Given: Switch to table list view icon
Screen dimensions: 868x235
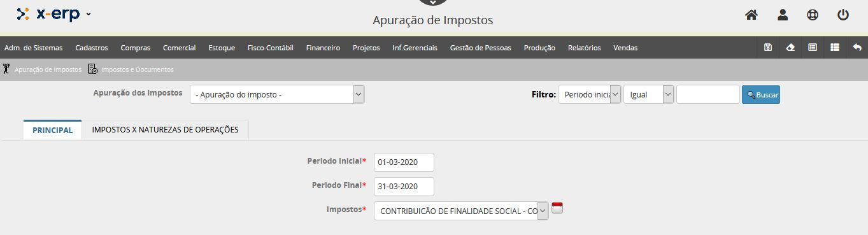Looking at the screenshot, I should [835, 48].
